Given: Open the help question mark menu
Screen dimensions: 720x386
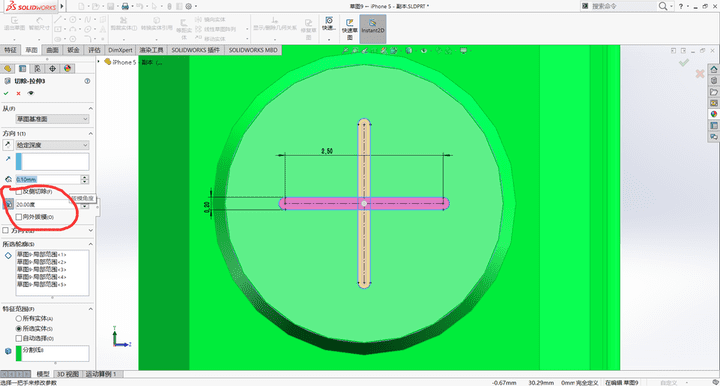Looking at the screenshot, I should tap(681, 6).
